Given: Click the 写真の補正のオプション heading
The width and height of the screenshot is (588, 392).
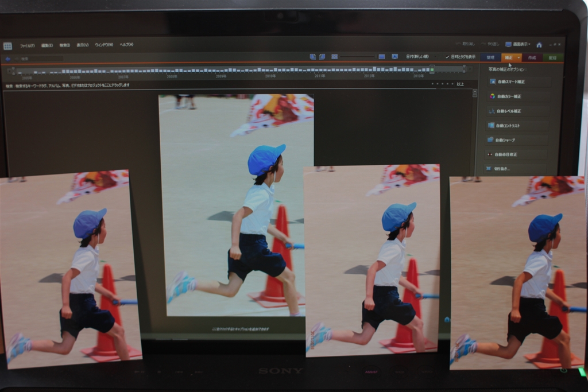Looking at the screenshot, I should point(507,69).
